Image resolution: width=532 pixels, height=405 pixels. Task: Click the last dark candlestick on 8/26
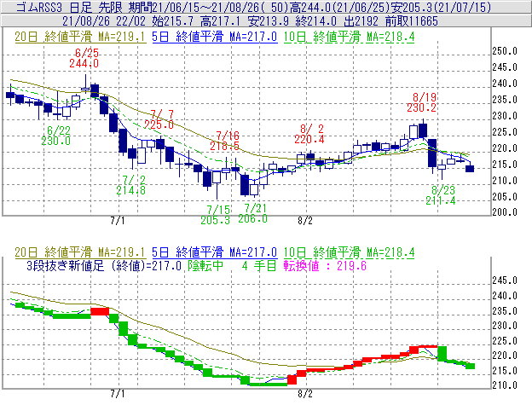(x=470, y=168)
